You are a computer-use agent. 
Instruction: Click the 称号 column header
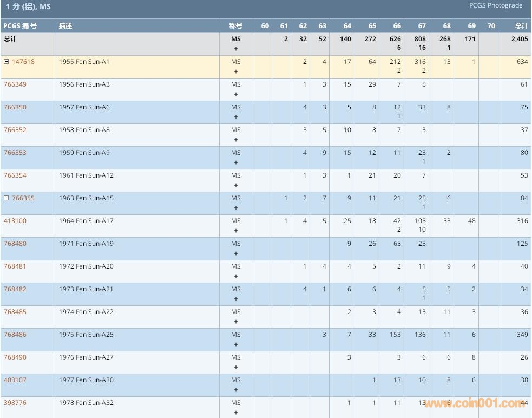pos(235,26)
